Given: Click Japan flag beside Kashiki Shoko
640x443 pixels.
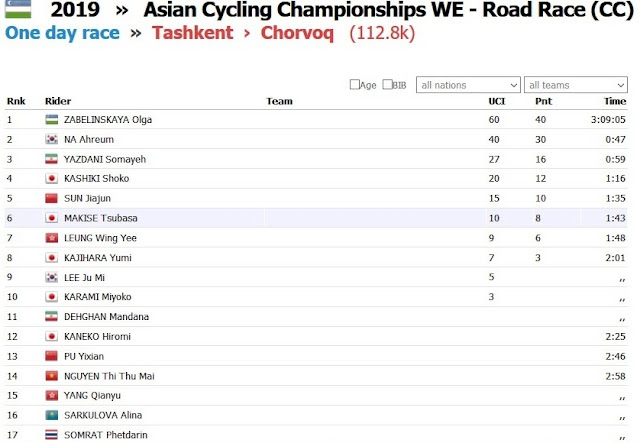Looking at the screenshot, I should click(51, 178).
